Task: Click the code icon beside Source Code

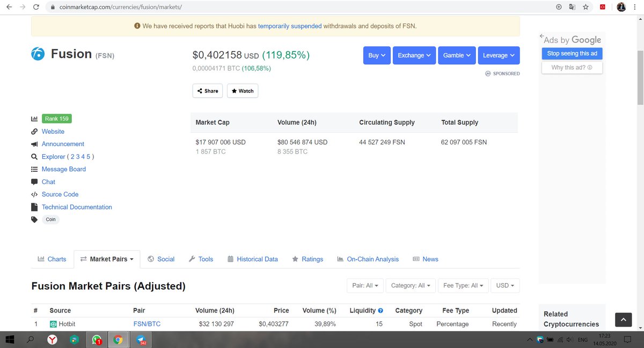Action: (x=34, y=194)
